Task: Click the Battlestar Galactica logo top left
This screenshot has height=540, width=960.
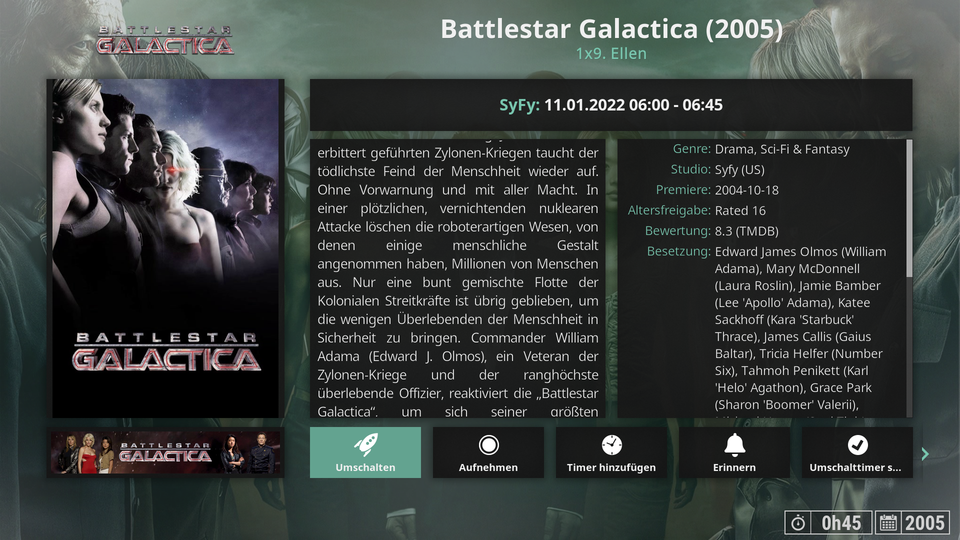Action: point(165,40)
